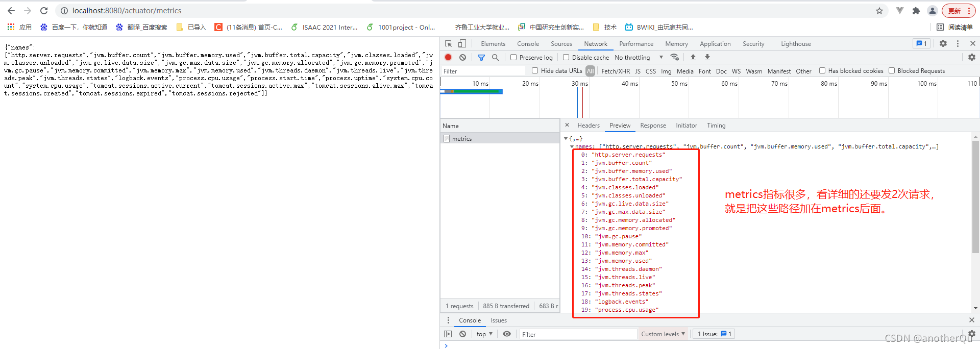980x349 pixels.
Task: Select the All request type filter
Action: click(590, 71)
